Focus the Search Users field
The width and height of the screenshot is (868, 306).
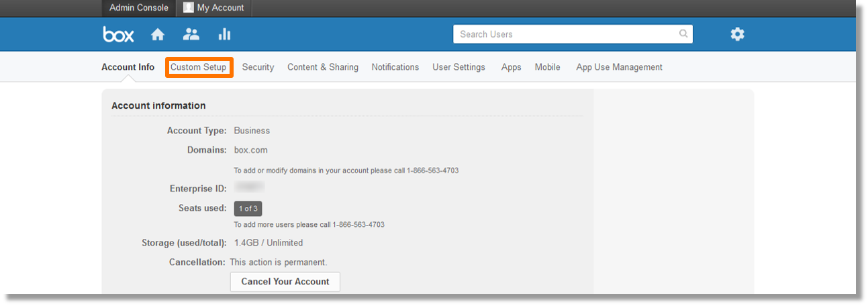[573, 34]
